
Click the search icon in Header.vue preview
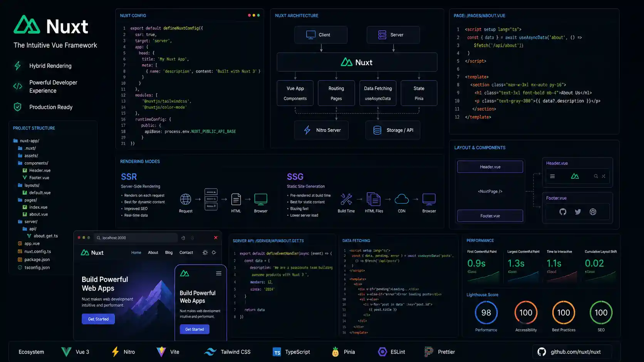click(x=596, y=176)
